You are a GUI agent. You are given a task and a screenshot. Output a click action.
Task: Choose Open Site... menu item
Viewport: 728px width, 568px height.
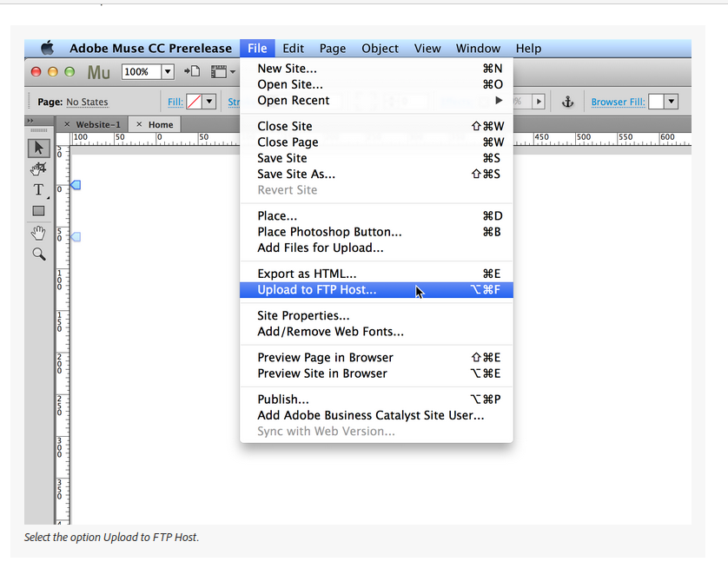pos(376,84)
